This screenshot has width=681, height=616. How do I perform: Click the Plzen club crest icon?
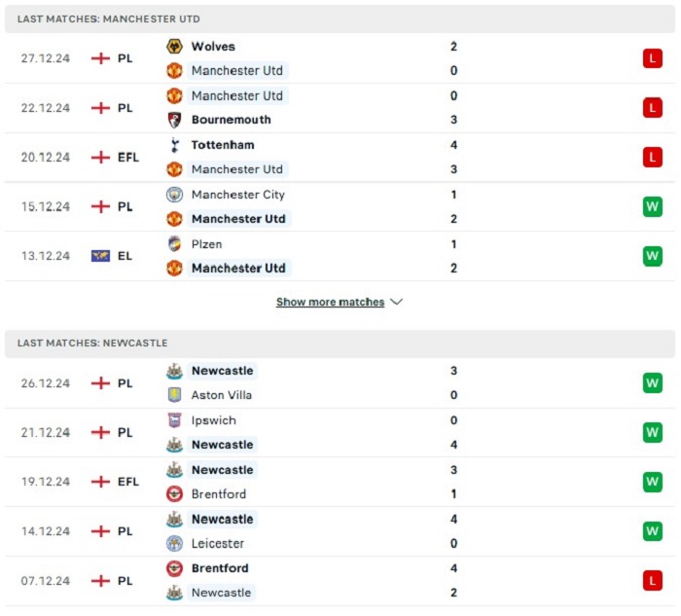point(174,243)
